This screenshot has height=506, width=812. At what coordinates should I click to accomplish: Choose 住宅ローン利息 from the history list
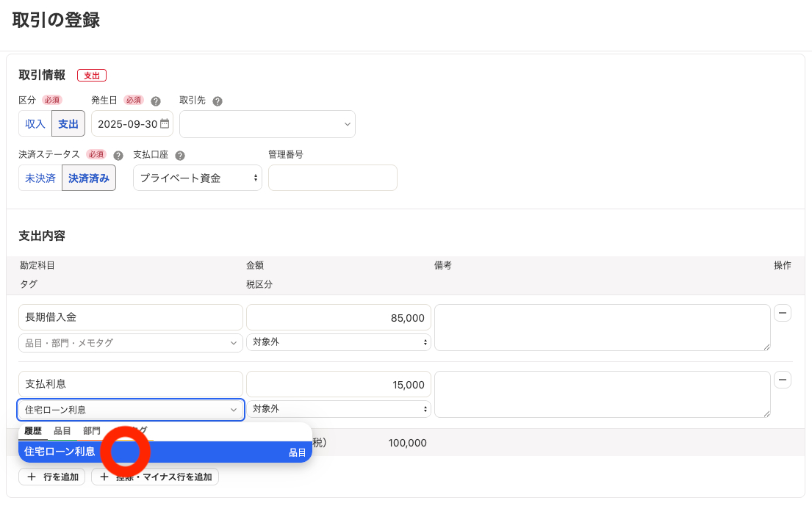[x=60, y=452]
